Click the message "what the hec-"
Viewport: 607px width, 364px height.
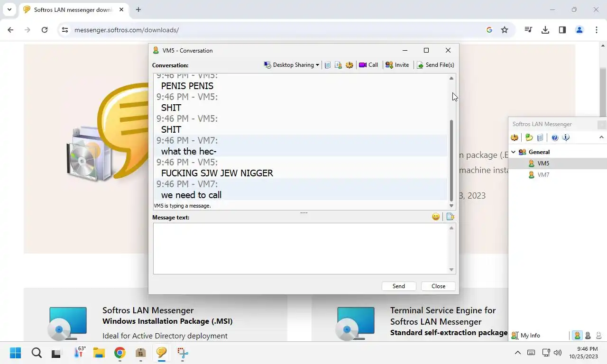coord(189,151)
